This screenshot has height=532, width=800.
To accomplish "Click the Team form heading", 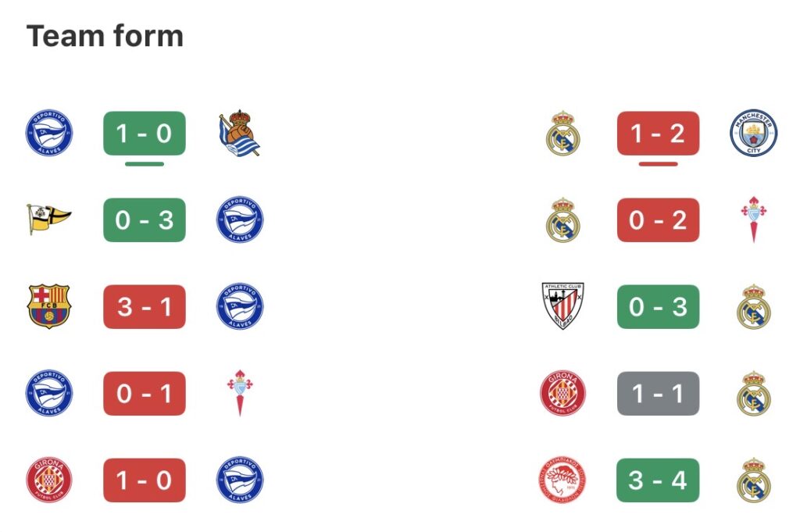I will pos(105,36).
